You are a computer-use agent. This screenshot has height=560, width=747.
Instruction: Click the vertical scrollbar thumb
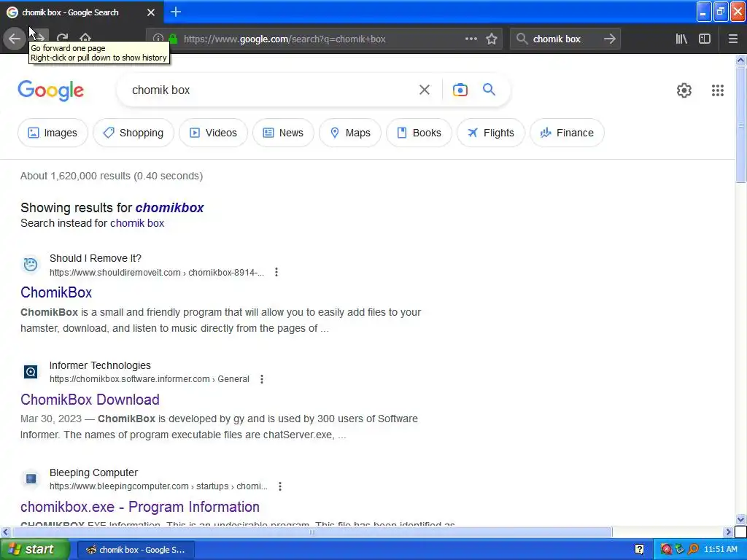740,125
